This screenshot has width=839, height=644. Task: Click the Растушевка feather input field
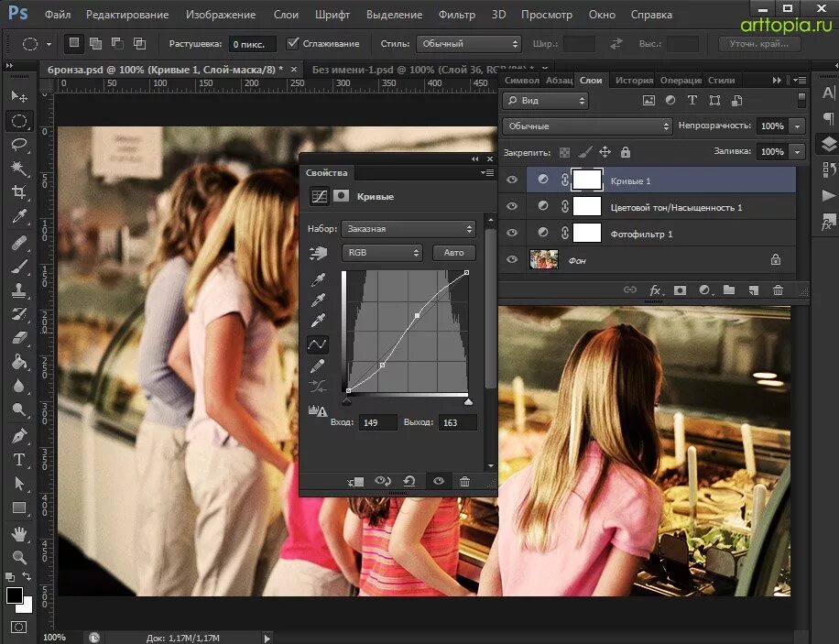point(252,44)
